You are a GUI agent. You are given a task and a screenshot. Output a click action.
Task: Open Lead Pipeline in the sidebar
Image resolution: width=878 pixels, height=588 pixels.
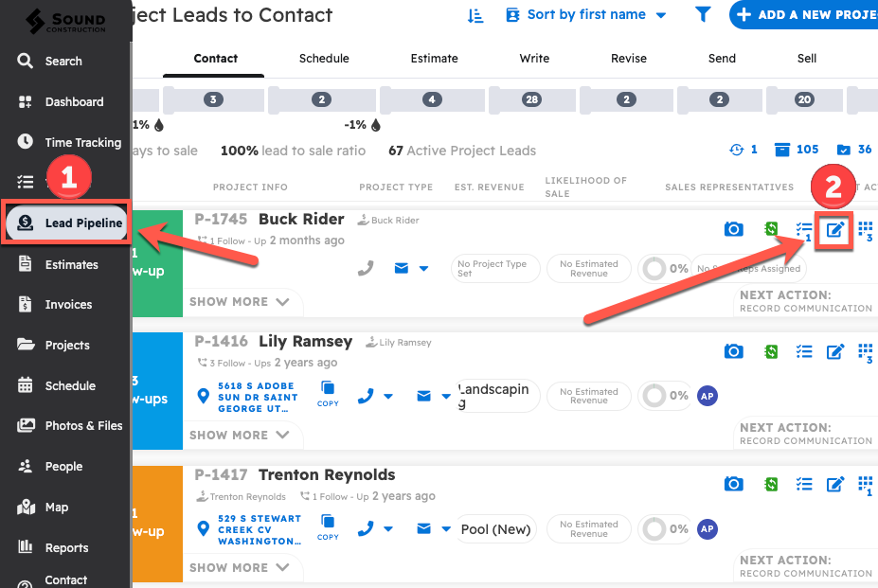(x=66, y=223)
